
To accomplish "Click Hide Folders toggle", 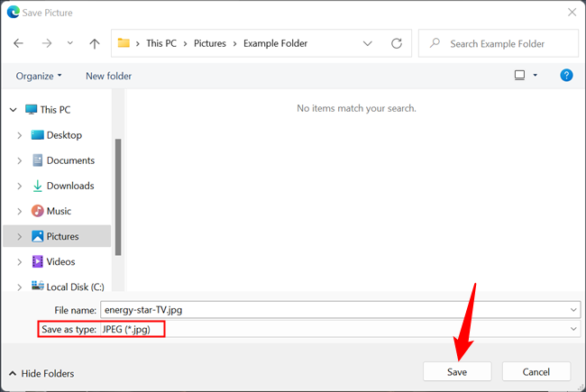I will point(41,373).
